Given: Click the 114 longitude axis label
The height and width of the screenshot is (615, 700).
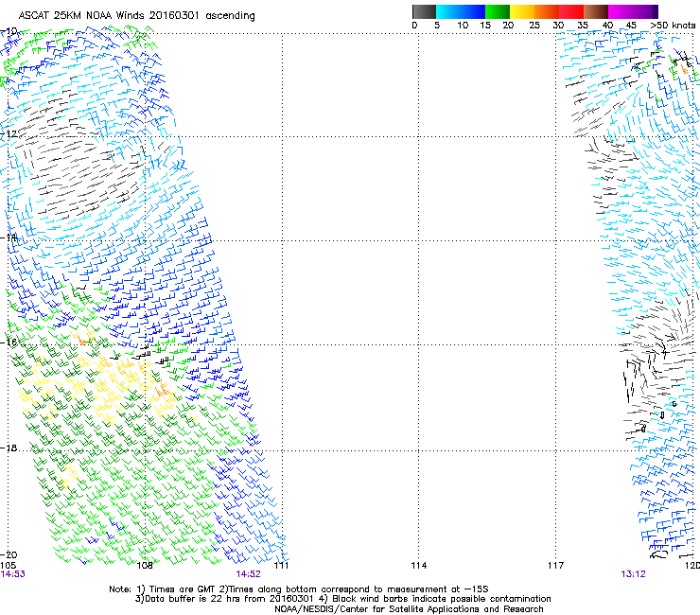Looking at the screenshot, I should (418, 566).
